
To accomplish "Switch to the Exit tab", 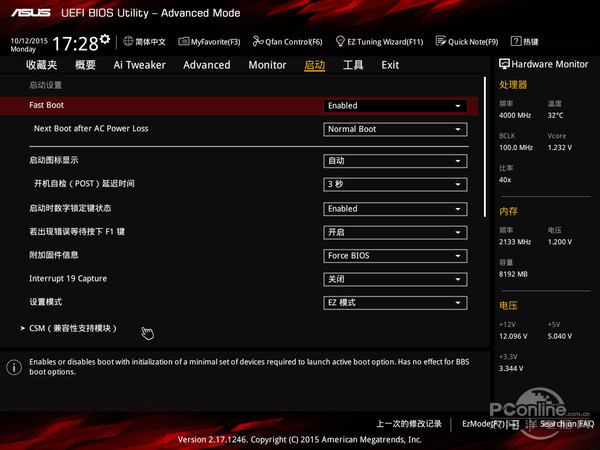I will [x=390, y=65].
